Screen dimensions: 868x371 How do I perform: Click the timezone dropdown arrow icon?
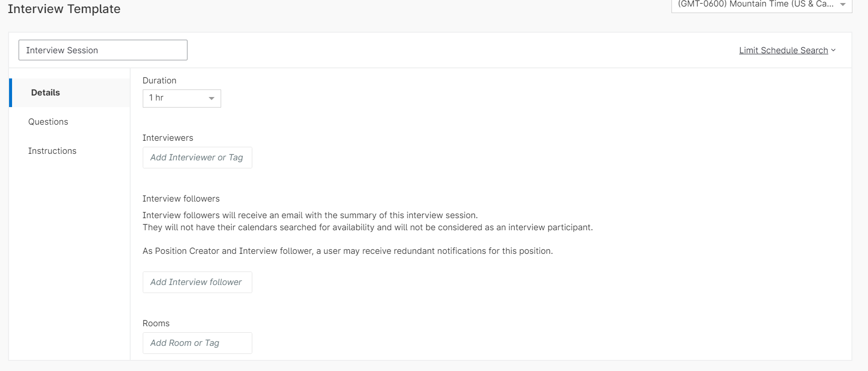[x=843, y=5]
